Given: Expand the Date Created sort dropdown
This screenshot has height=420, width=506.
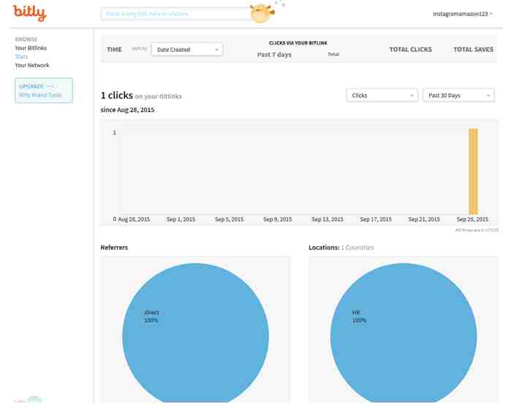Looking at the screenshot, I should pos(186,50).
